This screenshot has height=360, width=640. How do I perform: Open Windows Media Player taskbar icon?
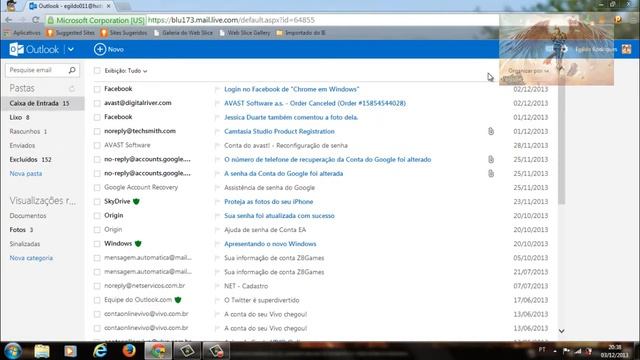[70, 351]
